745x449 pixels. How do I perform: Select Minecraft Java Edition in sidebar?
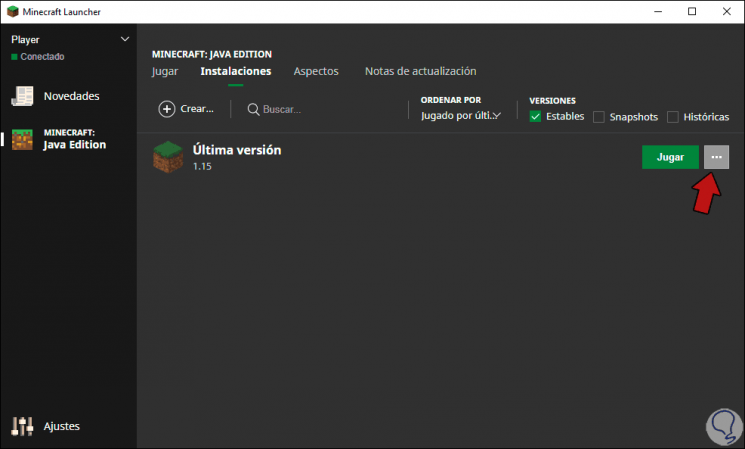[x=58, y=139]
